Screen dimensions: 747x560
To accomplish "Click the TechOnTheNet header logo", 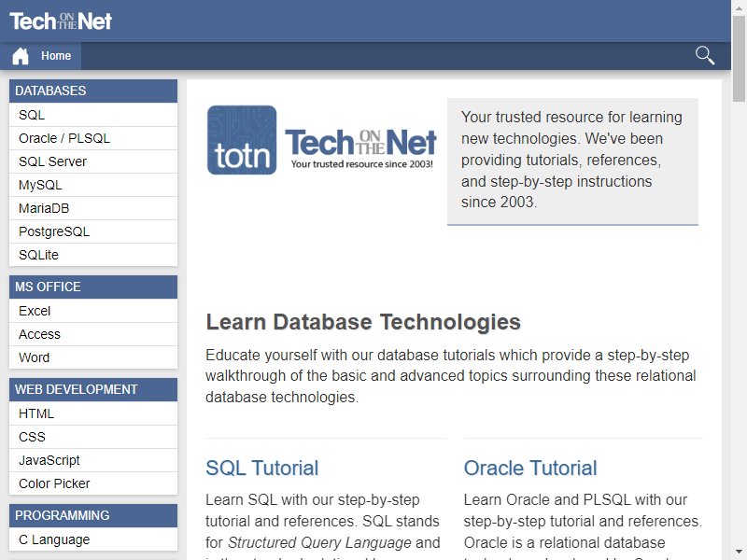I will click(61, 21).
